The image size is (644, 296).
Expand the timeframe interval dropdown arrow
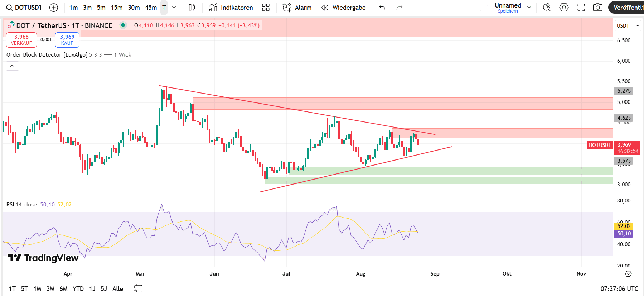tap(174, 8)
